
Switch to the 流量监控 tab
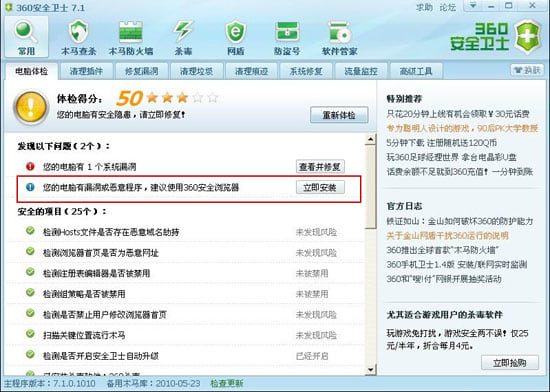click(x=361, y=71)
